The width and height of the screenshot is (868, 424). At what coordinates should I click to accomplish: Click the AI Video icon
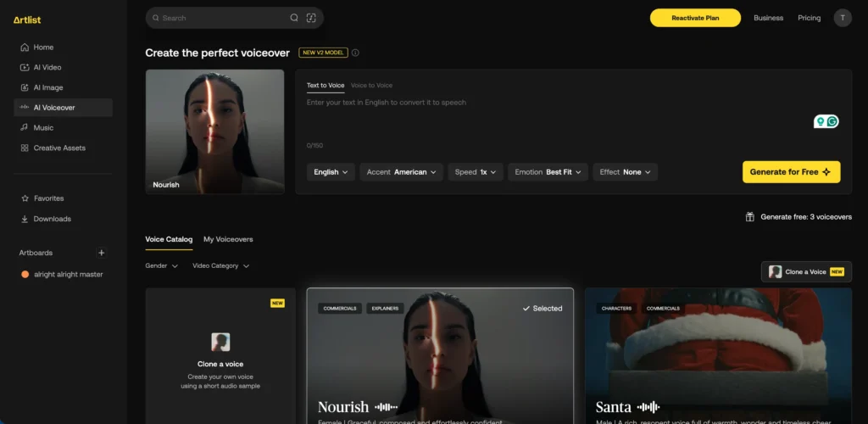point(25,68)
